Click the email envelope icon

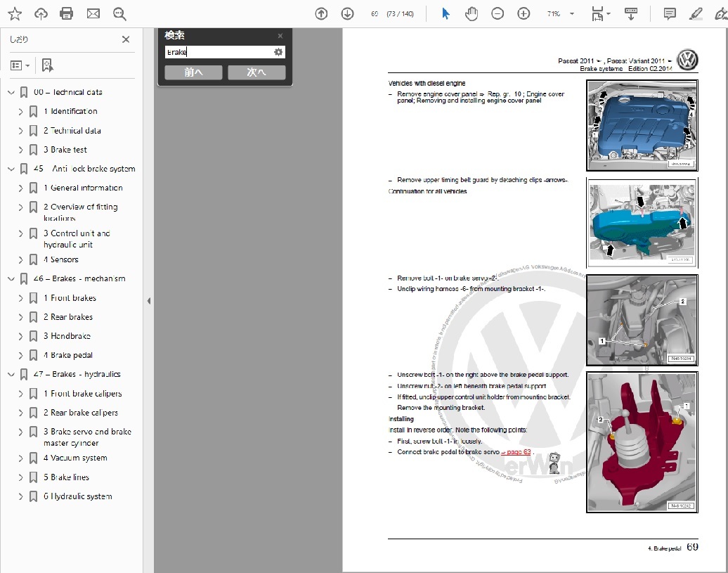93,13
